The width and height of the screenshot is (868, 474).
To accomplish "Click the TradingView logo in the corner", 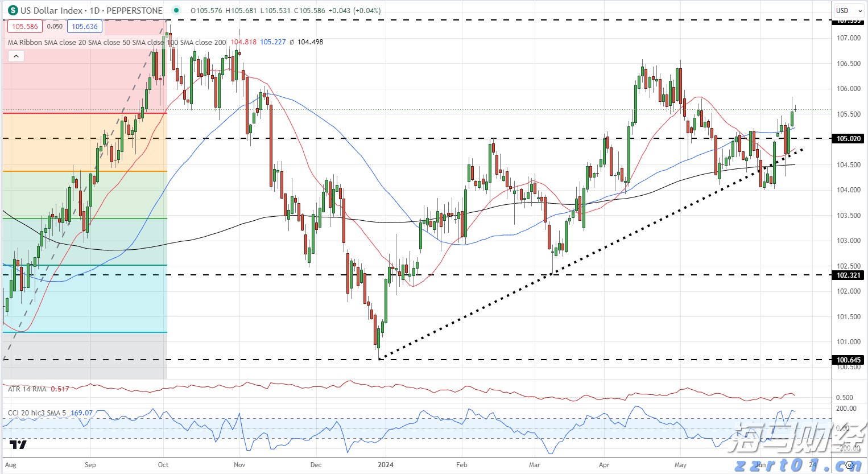I will (x=18, y=444).
